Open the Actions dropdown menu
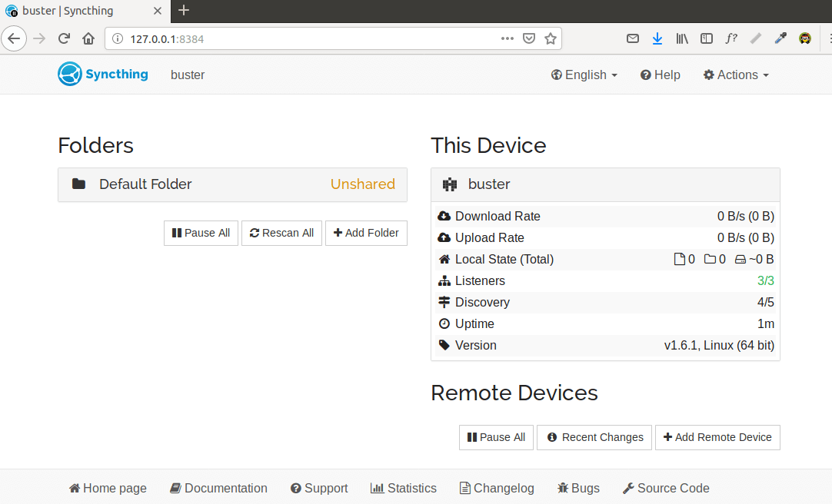832x504 pixels. pyautogui.click(x=736, y=75)
